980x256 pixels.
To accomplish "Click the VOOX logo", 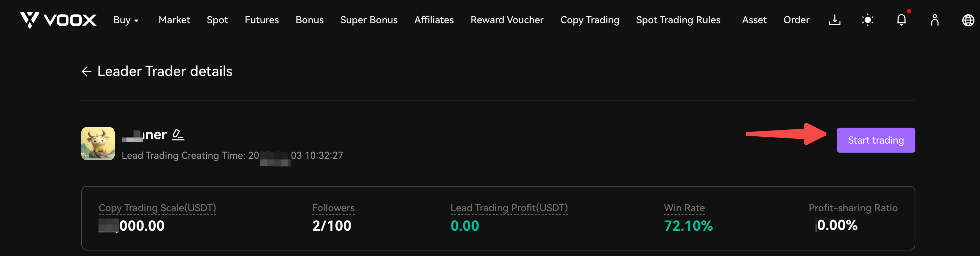I will (x=58, y=20).
